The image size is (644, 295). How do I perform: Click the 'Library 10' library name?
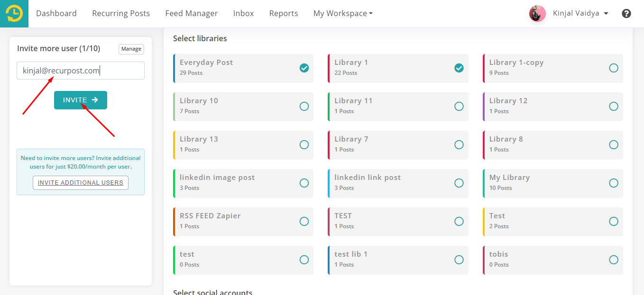199,101
